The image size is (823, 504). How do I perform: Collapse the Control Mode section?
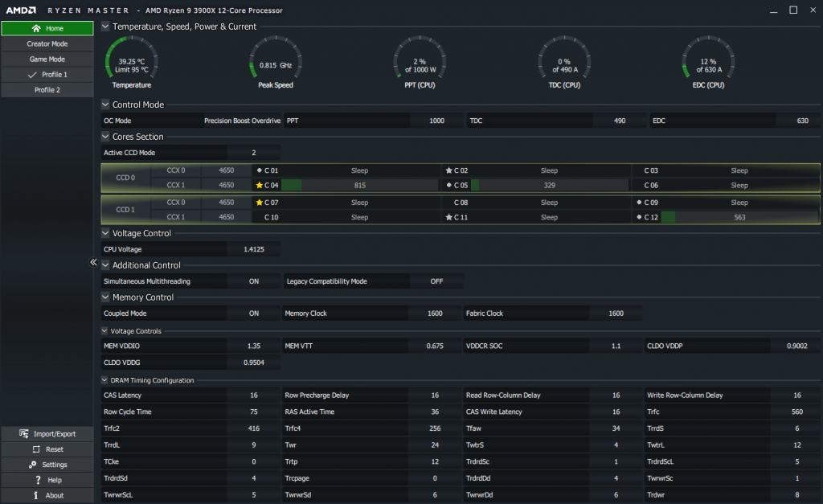click(105, 104)
